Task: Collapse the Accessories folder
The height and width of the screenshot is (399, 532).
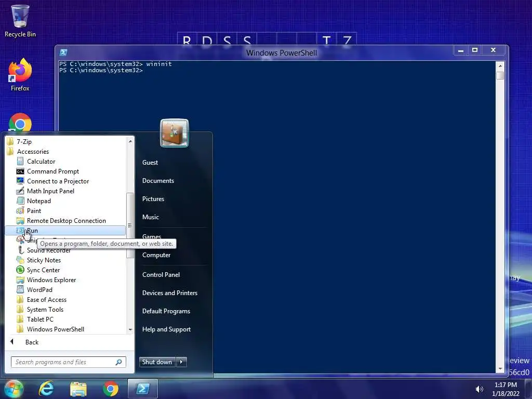Action: coord(33,152)
